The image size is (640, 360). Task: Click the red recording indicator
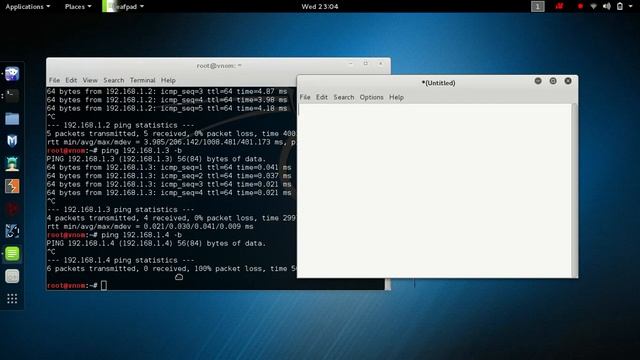pos(580,7)
